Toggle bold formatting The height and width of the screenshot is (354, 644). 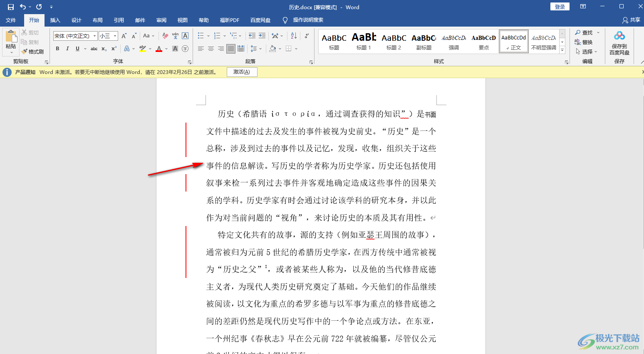point(57,49)
